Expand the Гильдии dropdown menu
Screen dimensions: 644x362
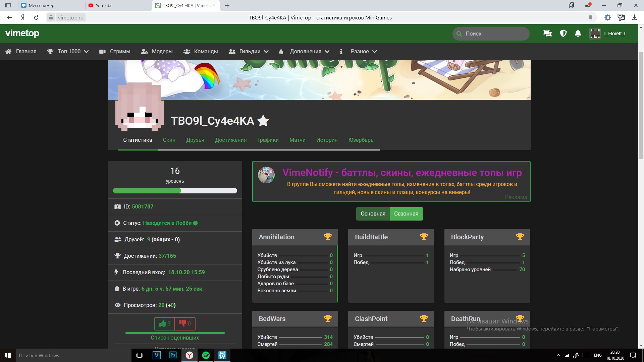249,51
